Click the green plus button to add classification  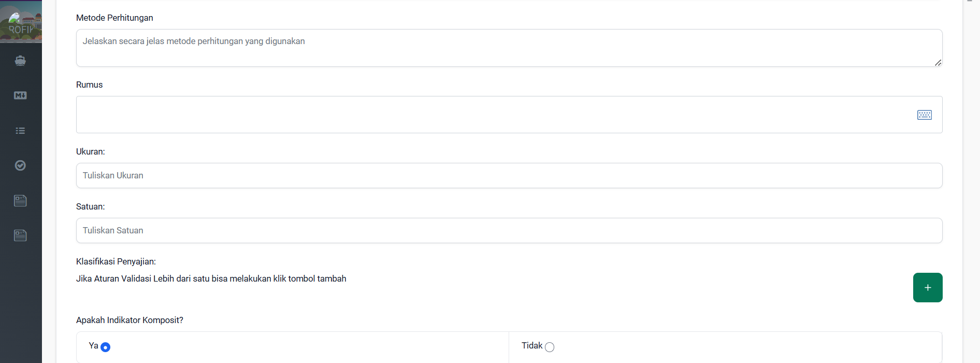tap(928, 287)
